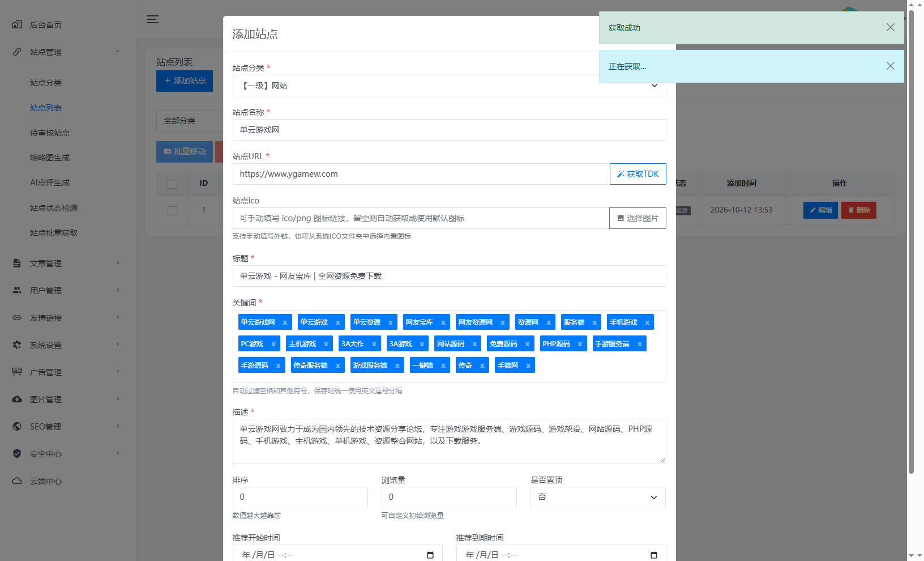Remove the 资源网 keyword tag
The image size is (924, 561).
pos(548,322)
